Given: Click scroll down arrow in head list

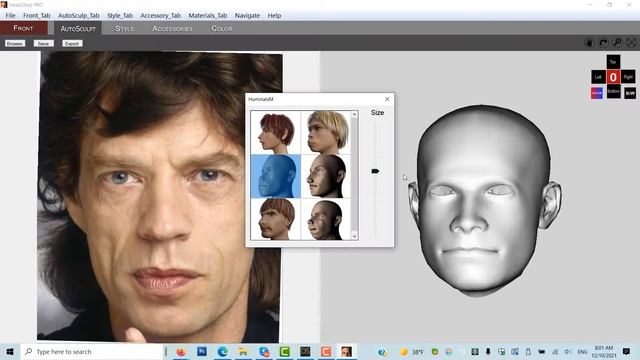Looking at the screenshot, I should coord(354,236).
